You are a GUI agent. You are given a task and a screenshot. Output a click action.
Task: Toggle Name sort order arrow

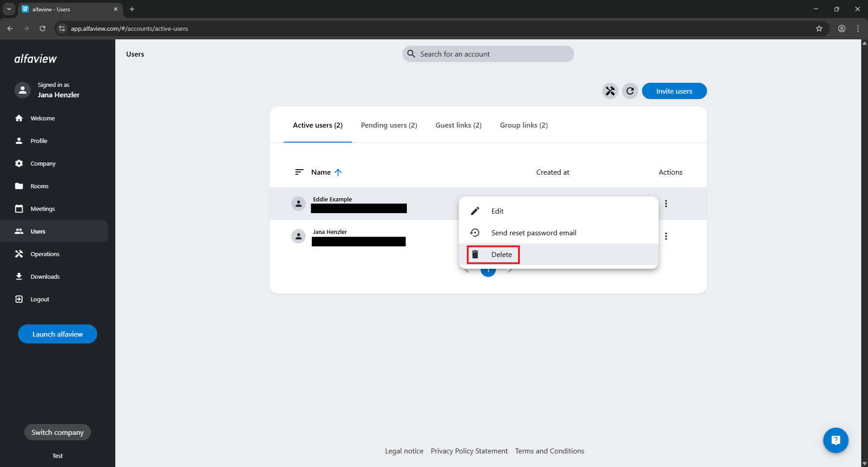click(338, 172)
